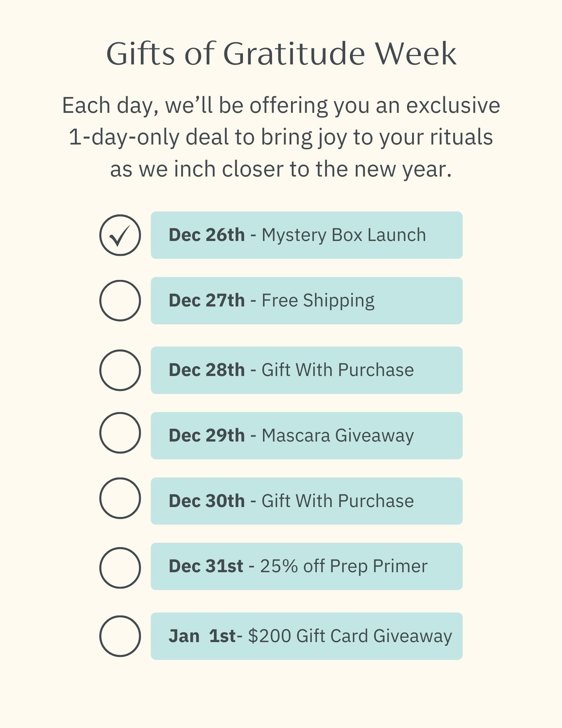Tick the circle beside Dec 31st
The width and height of the screenshot is (562, 728).
(120, 568)
